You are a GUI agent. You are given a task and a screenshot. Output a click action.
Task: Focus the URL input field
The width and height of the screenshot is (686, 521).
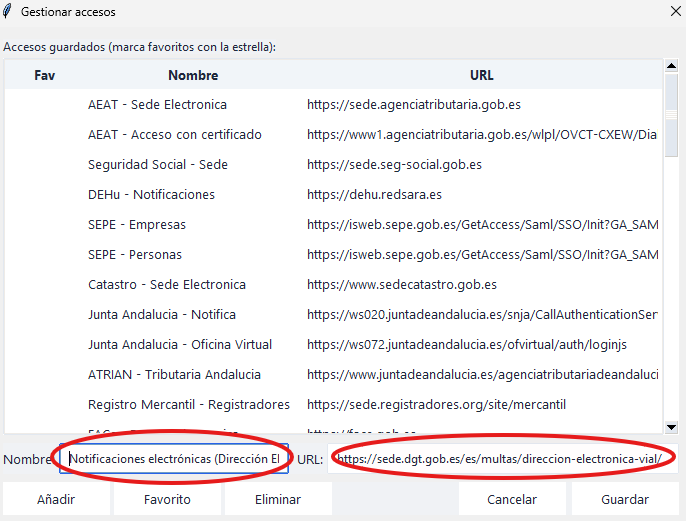coord(503,459)
